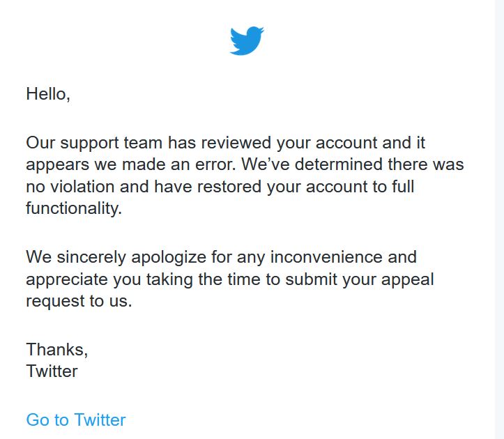Click the phrase 'request to us.'
This screenshot has height=439, width=504.
(79, 302)
